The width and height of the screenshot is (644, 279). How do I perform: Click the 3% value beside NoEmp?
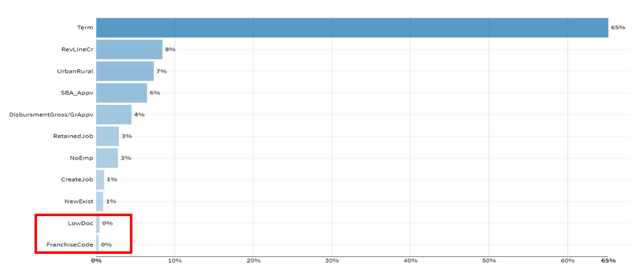pyautogui.click(x=126, y=158)
